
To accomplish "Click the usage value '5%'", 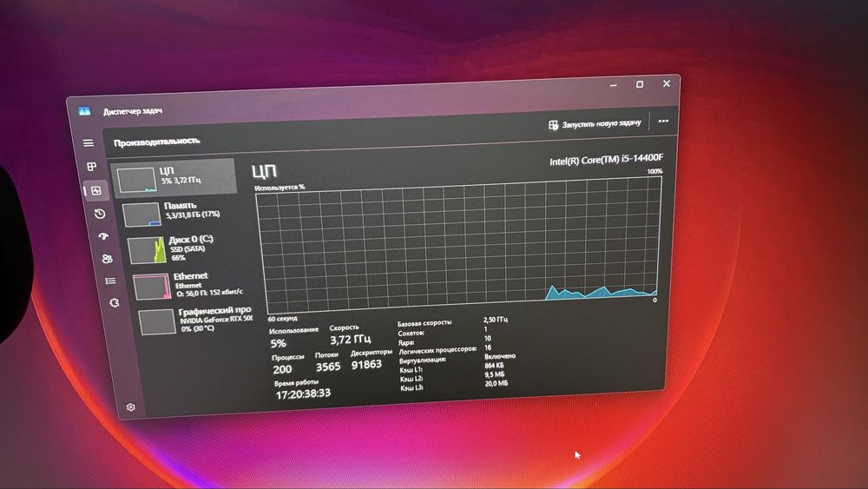I will tap(278, 343).
